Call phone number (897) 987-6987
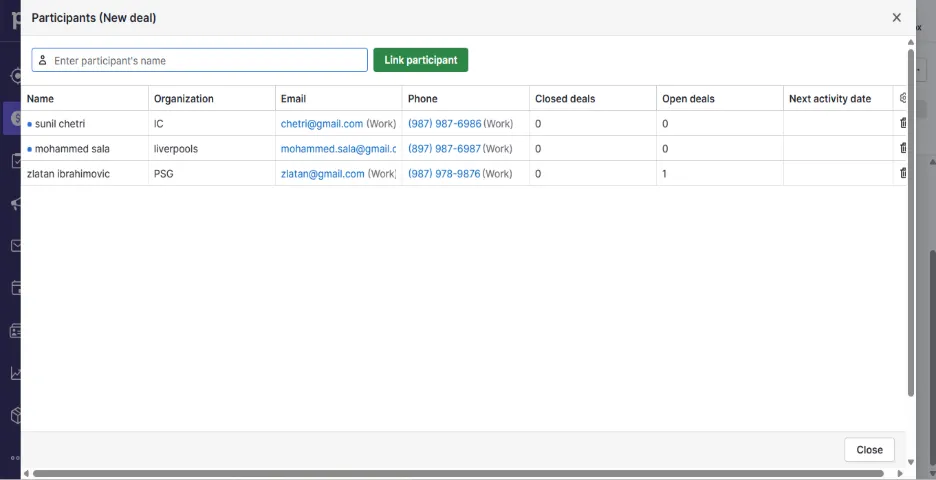The image size is (936, 480). coord(444,149)
